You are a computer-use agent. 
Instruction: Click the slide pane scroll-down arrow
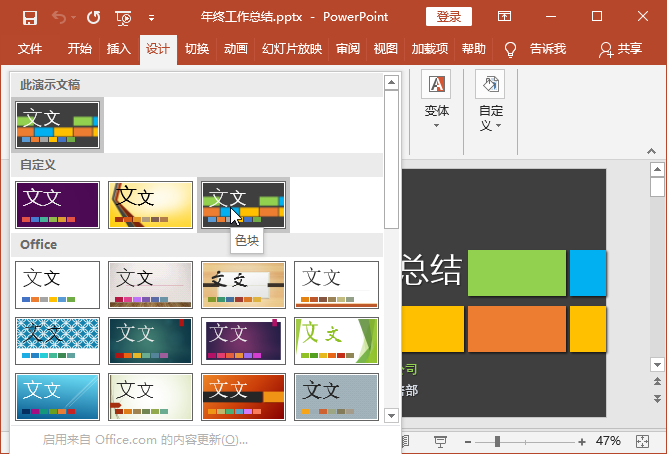pyautogui.click(x=657, y=365)
